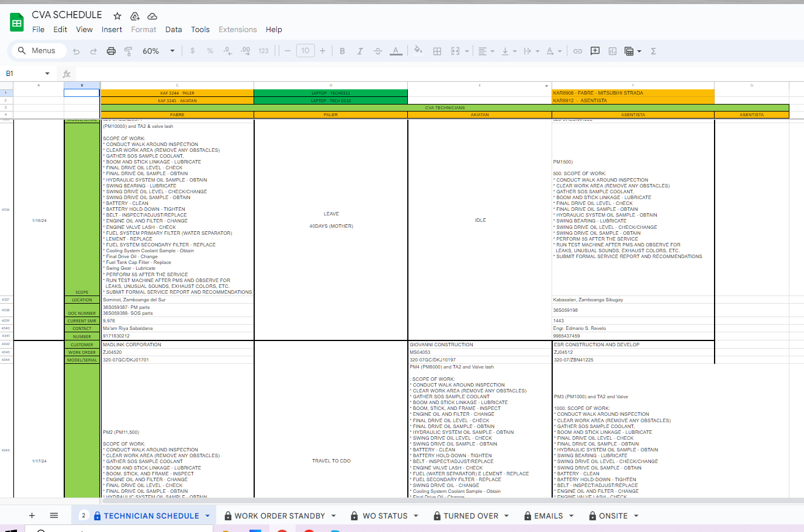Star the CVA SCHEDULE document
Screen dimensions: 804x532
click(x=117, y=16)
